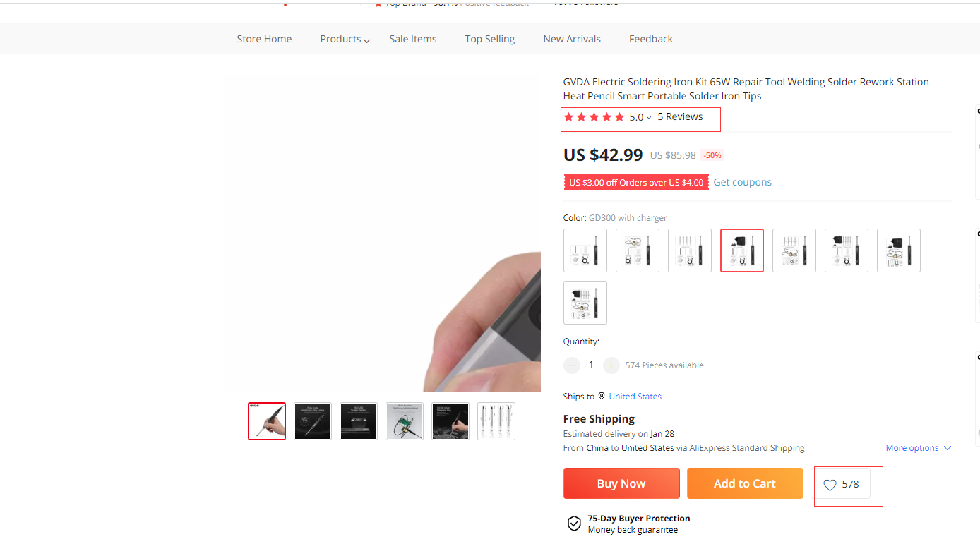Click the buyer protection shield icon
Viewport: 980px width, 556px height.
coord(574,524)
